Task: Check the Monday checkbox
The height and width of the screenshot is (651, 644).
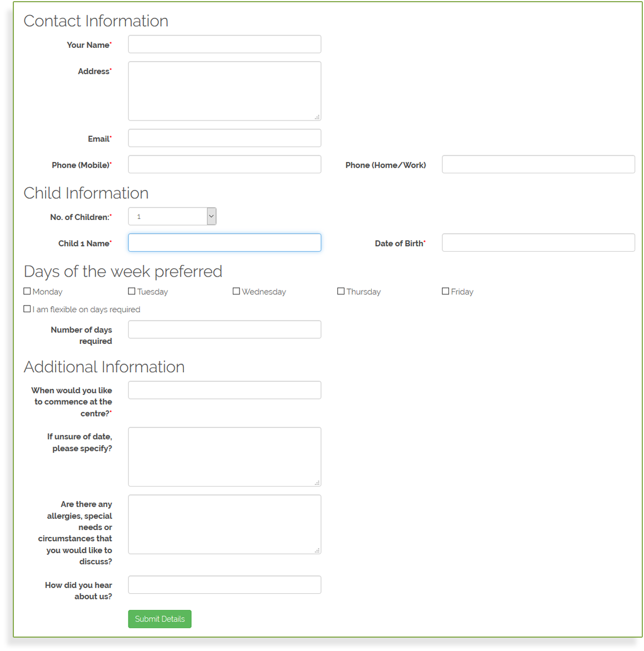Action: pyautogui.click(x=27, y=291)
